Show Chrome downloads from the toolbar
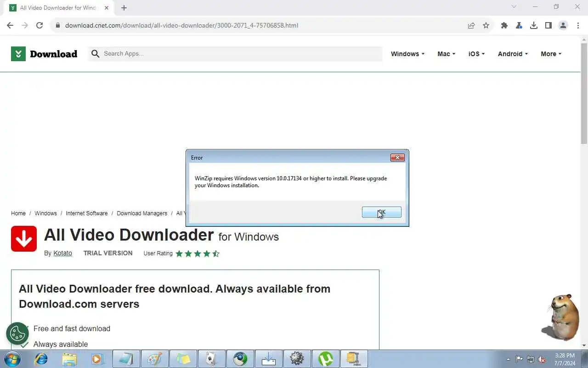The width and height of the screenshot is (588, 368). tap(534, 25)
